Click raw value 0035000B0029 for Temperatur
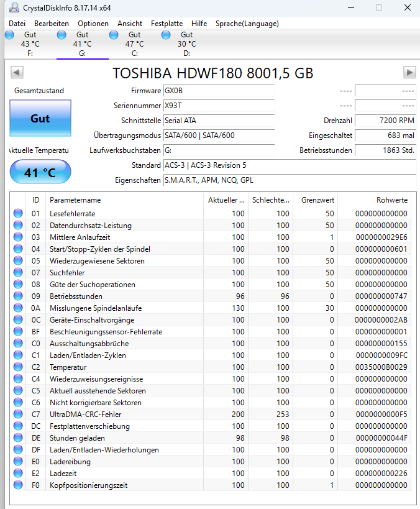This screenshot has width=420, height=509. (381, 367)
